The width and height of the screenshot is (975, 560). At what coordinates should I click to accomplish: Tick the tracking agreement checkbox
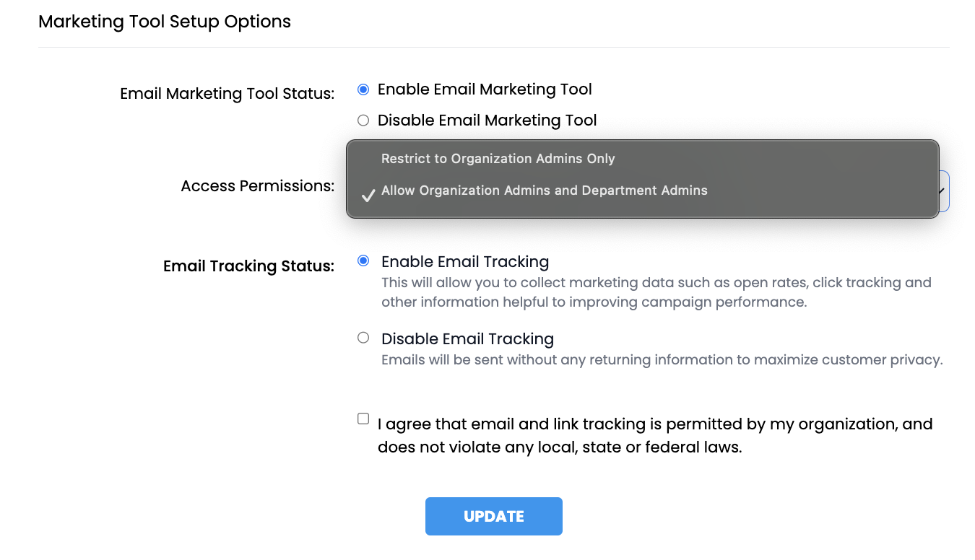363,419
